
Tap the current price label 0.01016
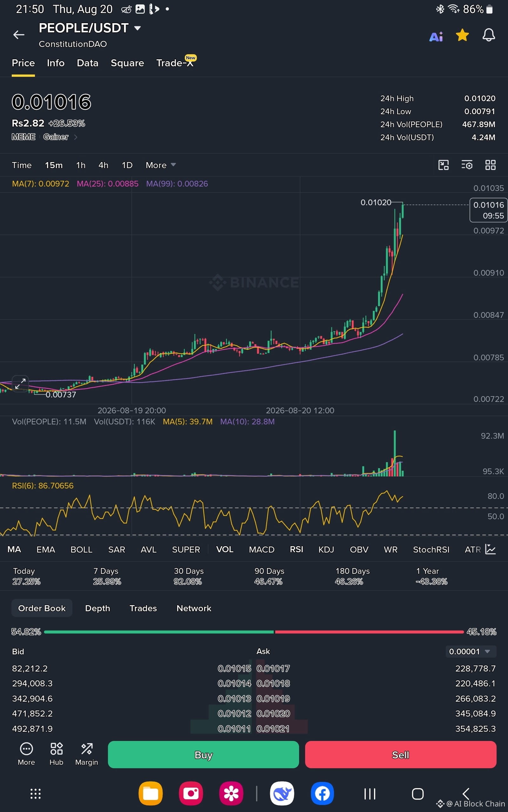click(488, 210)
